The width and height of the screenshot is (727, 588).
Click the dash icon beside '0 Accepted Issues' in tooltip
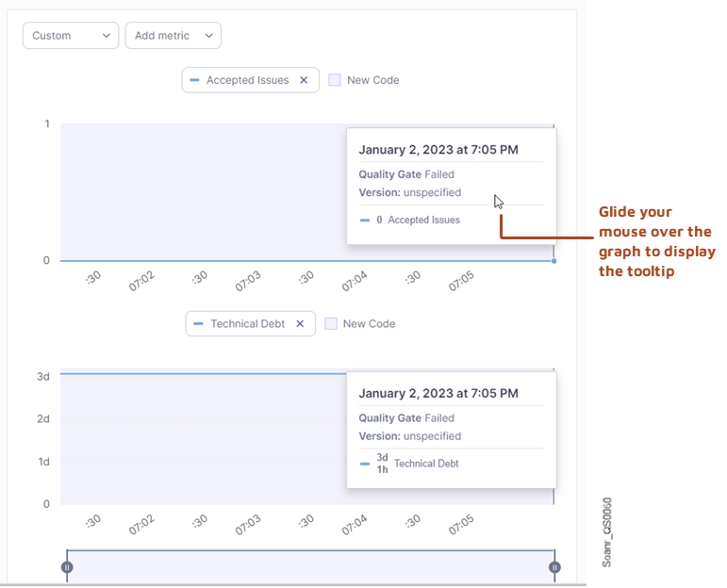coord(365,220)
